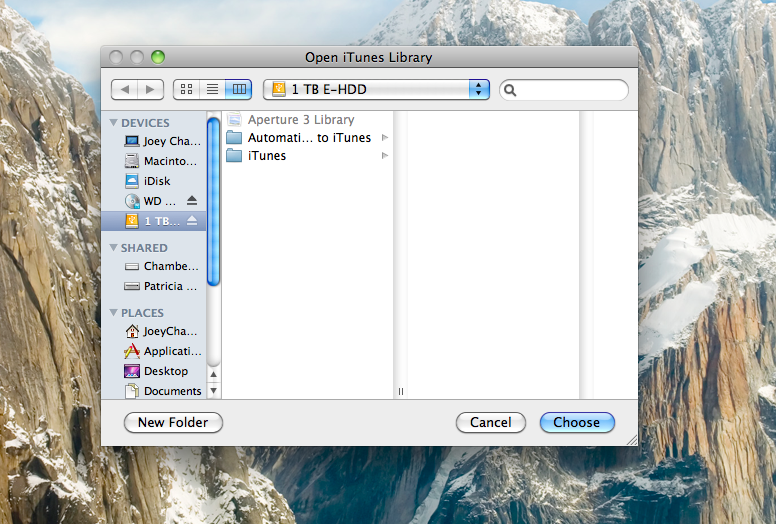This screenshot has width=776, height=524.
Task: Select the iTunes folder
Action: [307, 155]
